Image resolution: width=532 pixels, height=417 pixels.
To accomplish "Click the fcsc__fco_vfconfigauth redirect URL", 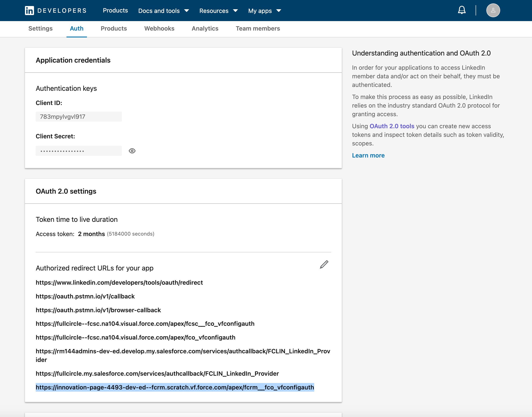I will [x=145, y=324].
